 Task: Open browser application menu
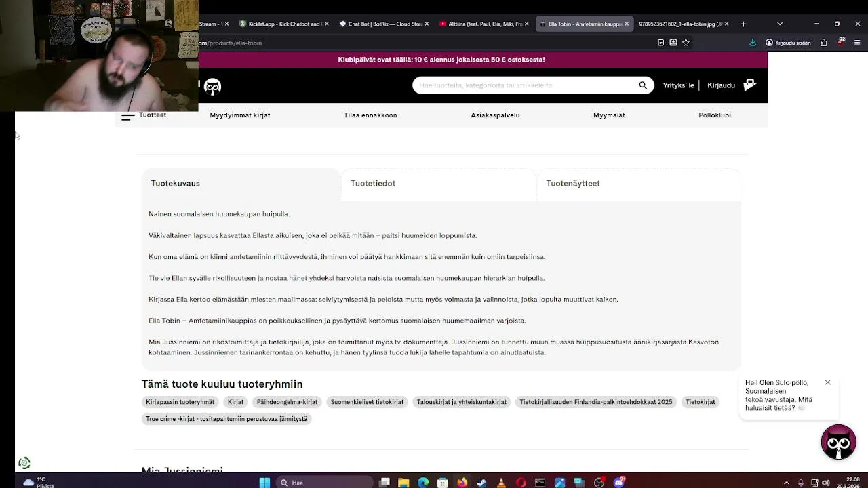click(x=857, y=42)
